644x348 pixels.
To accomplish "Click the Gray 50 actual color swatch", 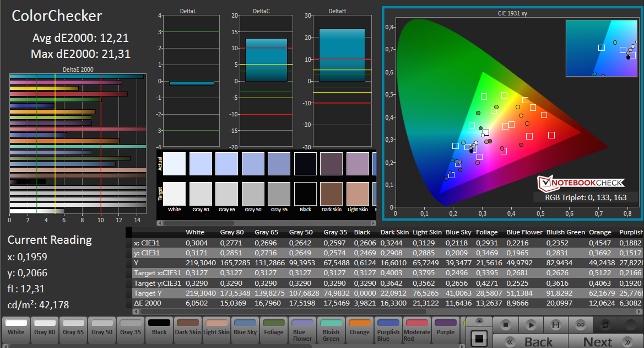I will [x=253, y=164].
